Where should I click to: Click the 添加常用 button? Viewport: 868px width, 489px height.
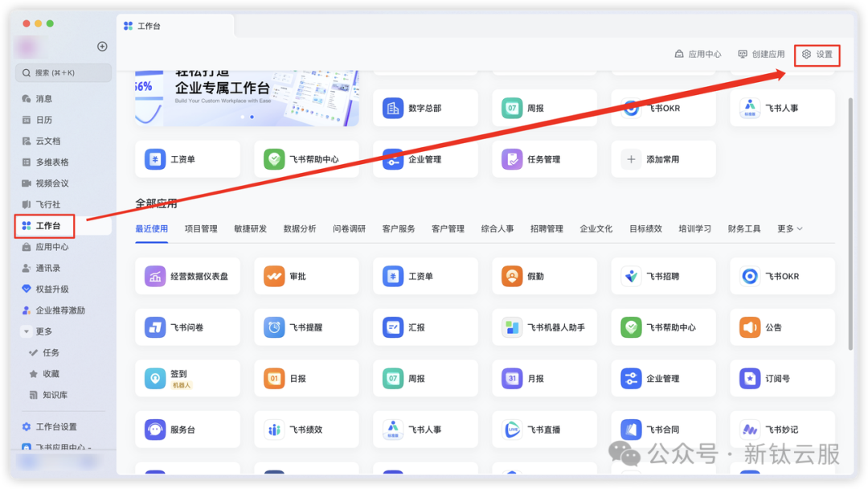pyautogui.click(x=663, y=159)
